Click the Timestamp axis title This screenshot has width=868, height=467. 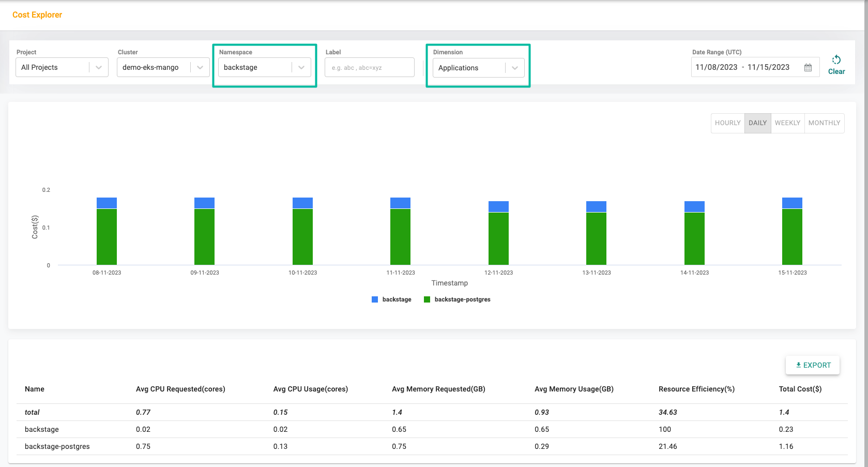pyautogui.click(x=450, y=283)
